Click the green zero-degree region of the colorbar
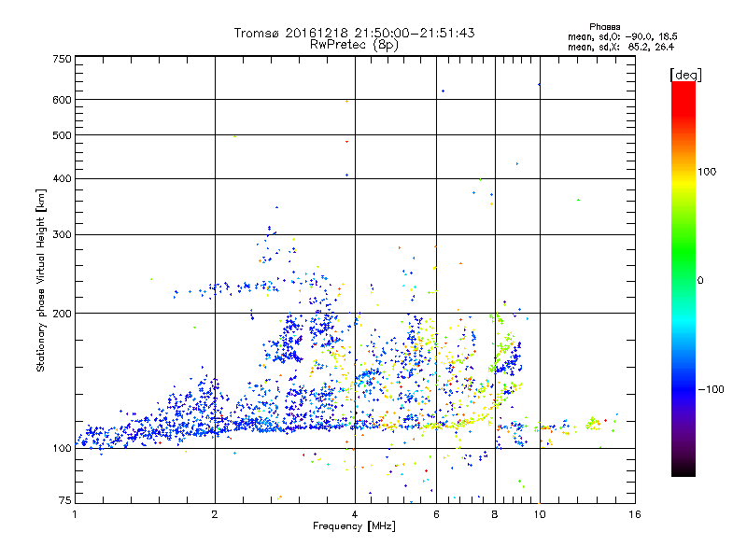The width and height of the screenshot is (747, 560). click(684, 280)
